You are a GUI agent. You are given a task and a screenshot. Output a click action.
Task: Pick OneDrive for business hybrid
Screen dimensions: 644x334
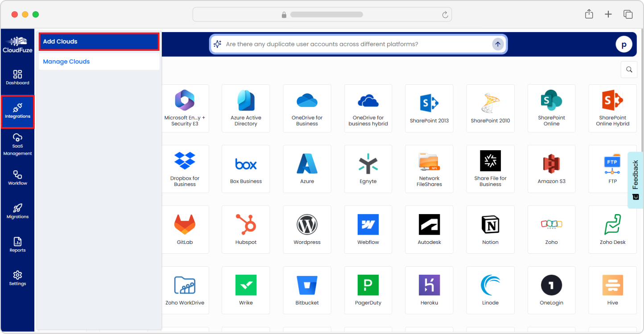pos(368,108)
